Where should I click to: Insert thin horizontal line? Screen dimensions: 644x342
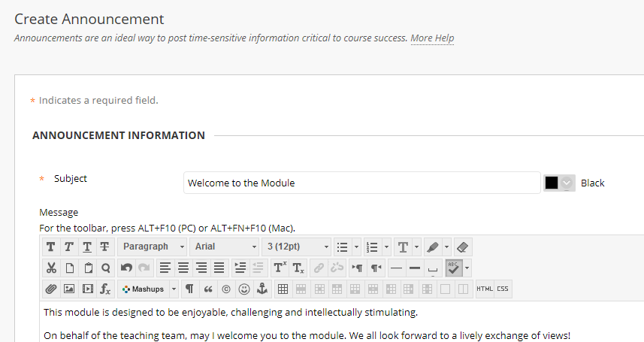[x=396, y=268]
